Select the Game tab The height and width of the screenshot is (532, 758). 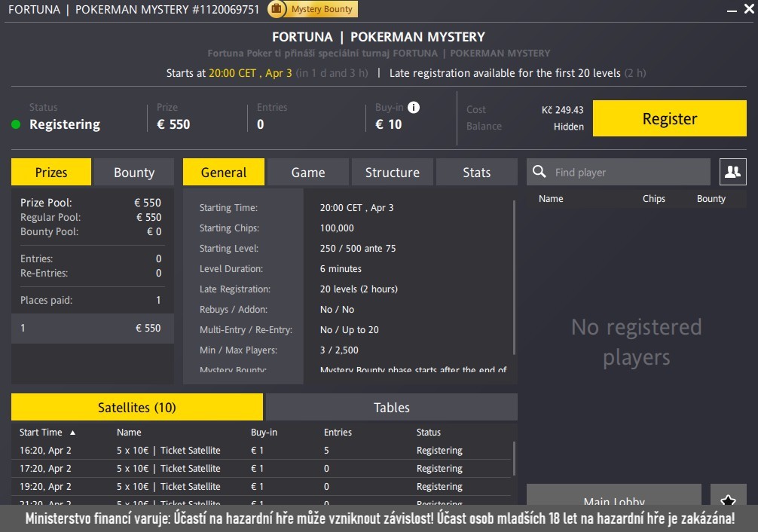[x=308, y=173]
